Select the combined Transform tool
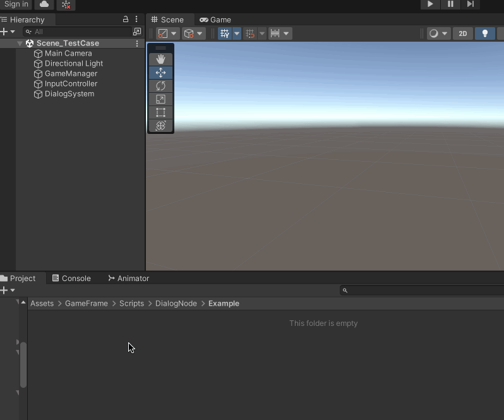Viewport: 504px width, 420px height. tap(160, 126)
